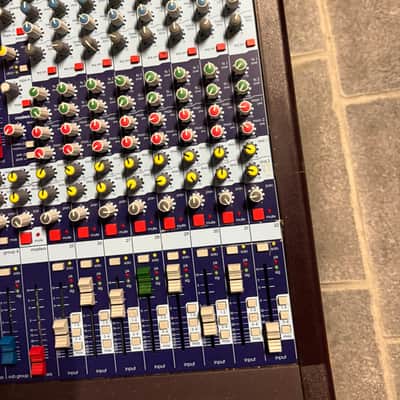
Task: Select the rightmost input channel fader
Action: [274, 337]
